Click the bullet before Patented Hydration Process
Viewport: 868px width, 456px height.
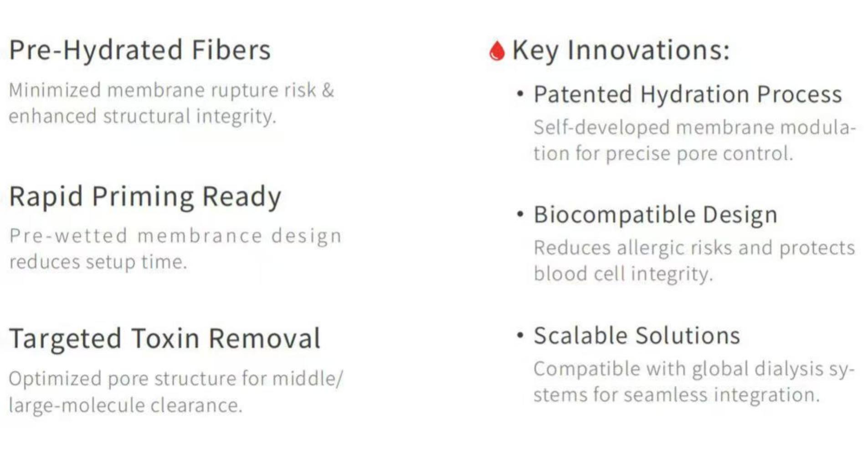point(520,93)
